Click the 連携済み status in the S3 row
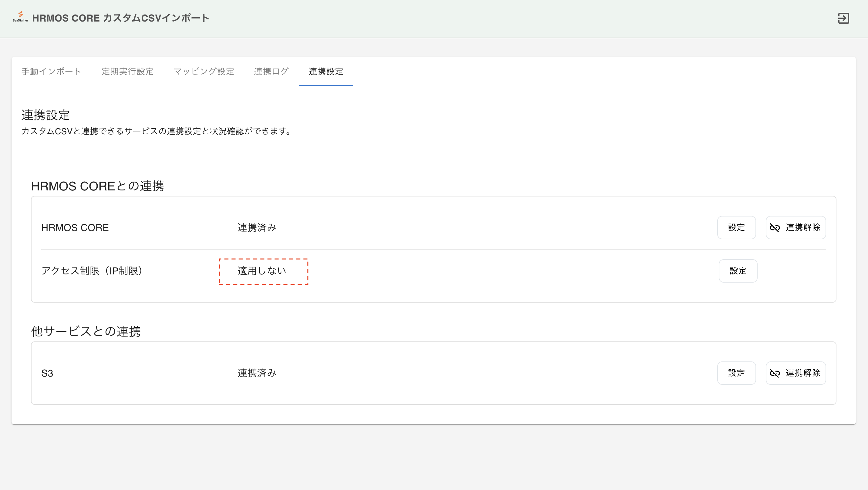Screen dimensions: 868x490 (x=257, y=373)
